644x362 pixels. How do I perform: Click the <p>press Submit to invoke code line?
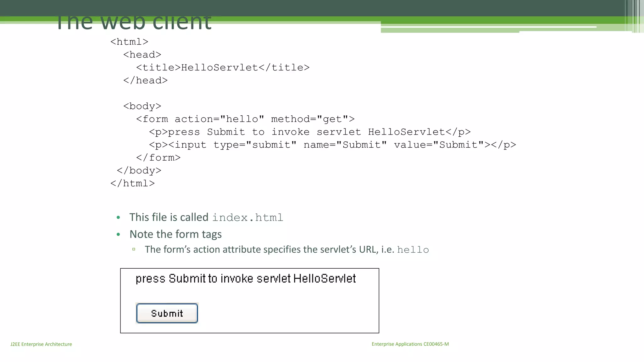pos(310,132)
